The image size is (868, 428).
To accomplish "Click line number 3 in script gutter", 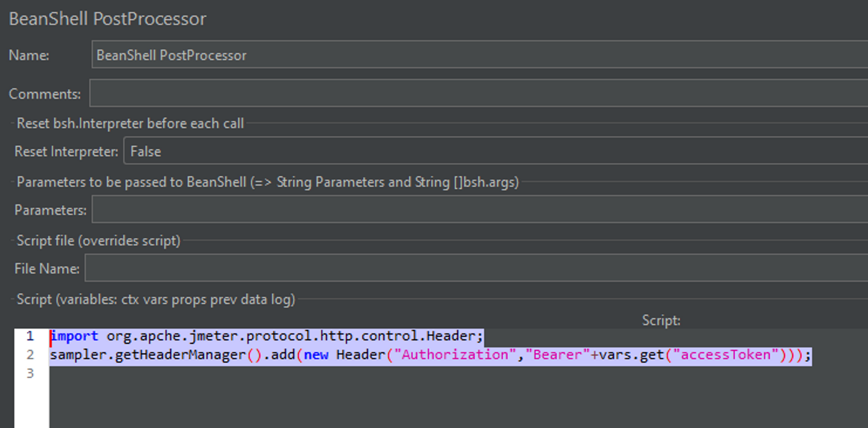I will 30,374.
